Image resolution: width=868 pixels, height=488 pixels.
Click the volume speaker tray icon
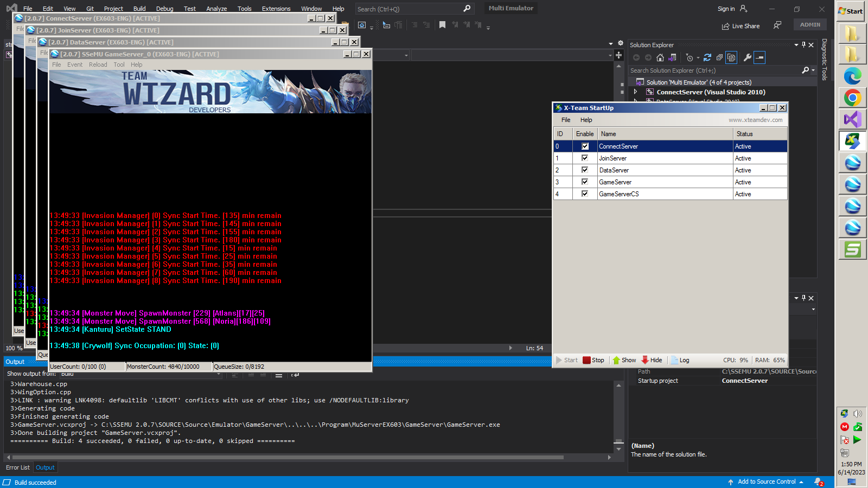[x=858, y=414]
